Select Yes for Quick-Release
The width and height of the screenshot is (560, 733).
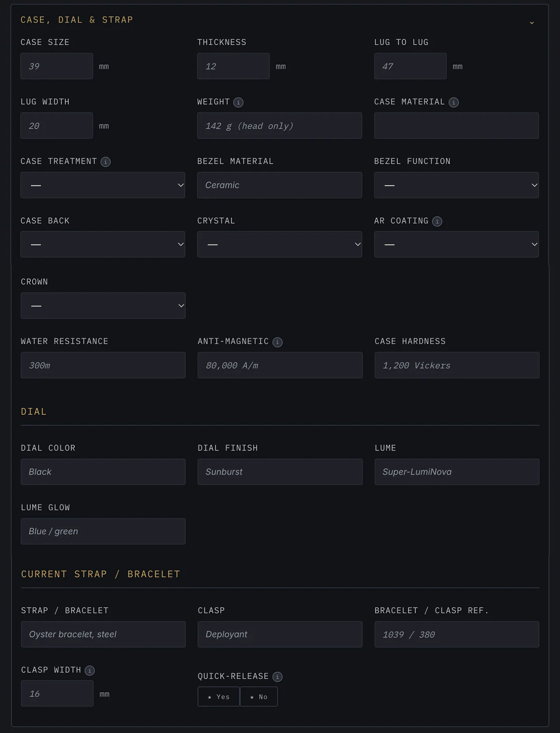pyautogui.click(x=219, y=697)
